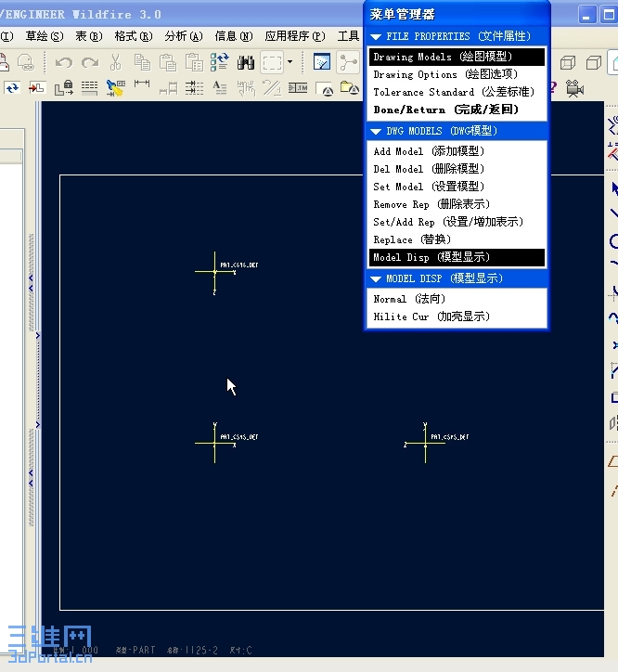Screen dimensions: 618x672
Task: Click the PART status text at bottom
Action: (x=135, y=650)
